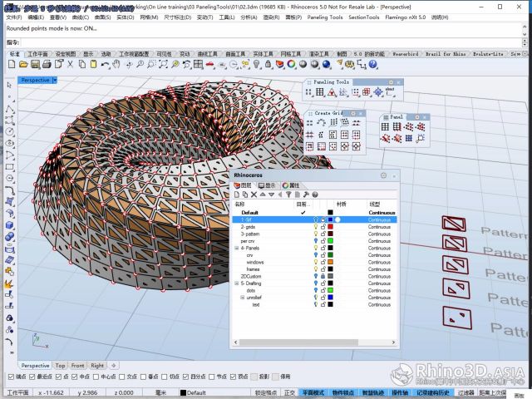Click the orange color swatch of windows layer

[x=331, y=262]
